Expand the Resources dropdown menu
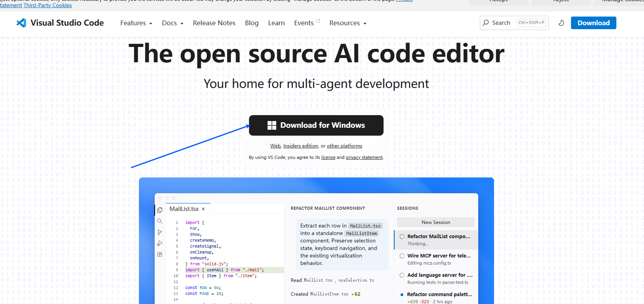Screen dimensions: 644x304 pyautogui.click(x=348, y=23)
